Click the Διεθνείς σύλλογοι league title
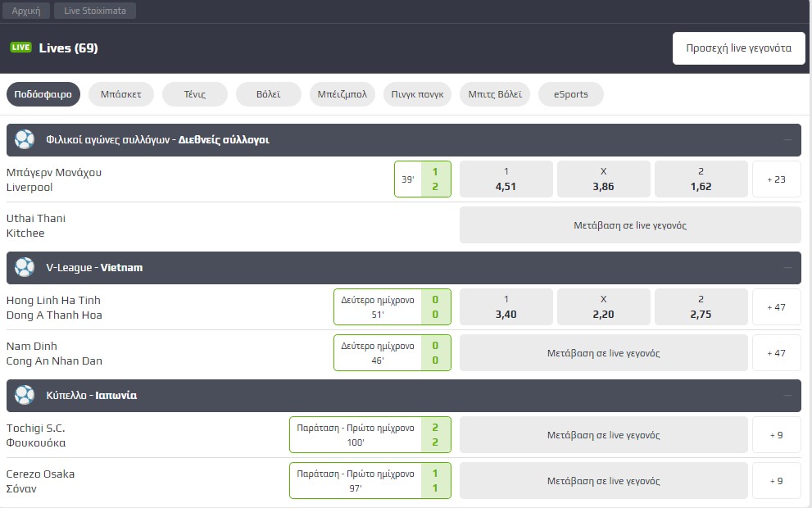Viewport: 812px width, 508px height. pos(224,140)
